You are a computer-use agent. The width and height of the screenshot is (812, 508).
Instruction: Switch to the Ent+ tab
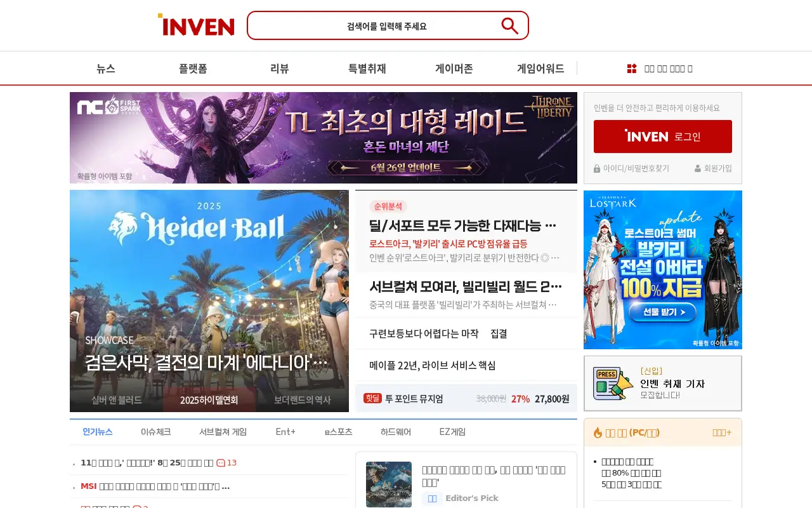pos(286,432)
